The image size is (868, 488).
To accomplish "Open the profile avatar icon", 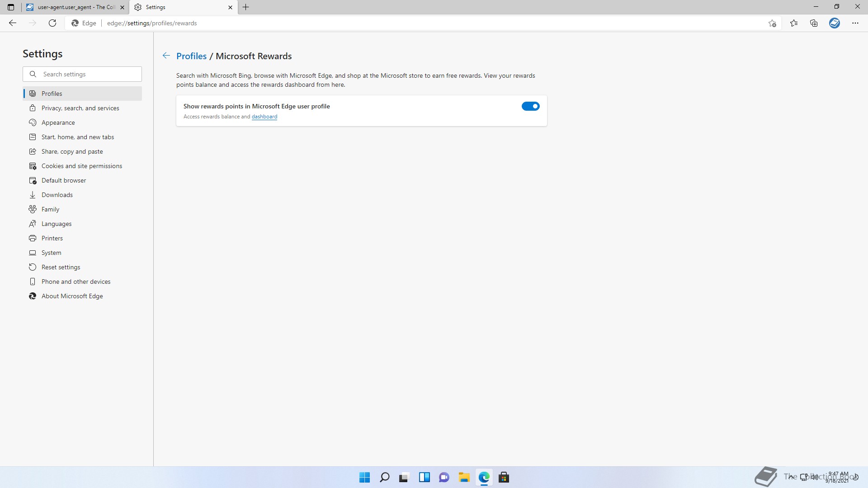I will click(835, 23).
